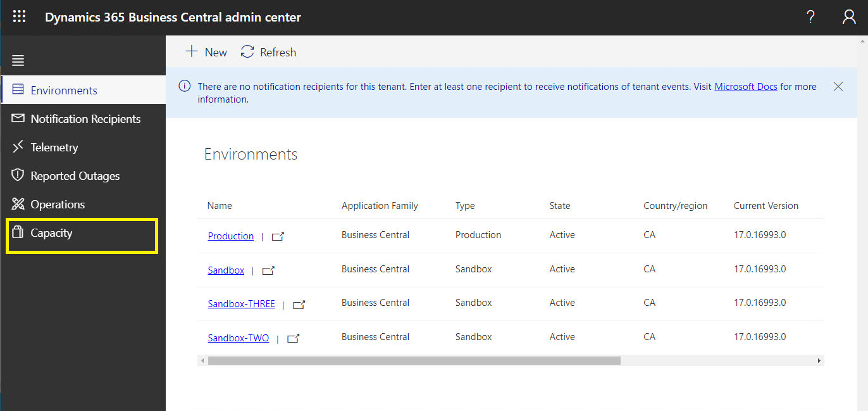The width and height of the screenshot is (868, 411).
Task: Click the Telemetry sidebar icon
Action: coord(18,147)
